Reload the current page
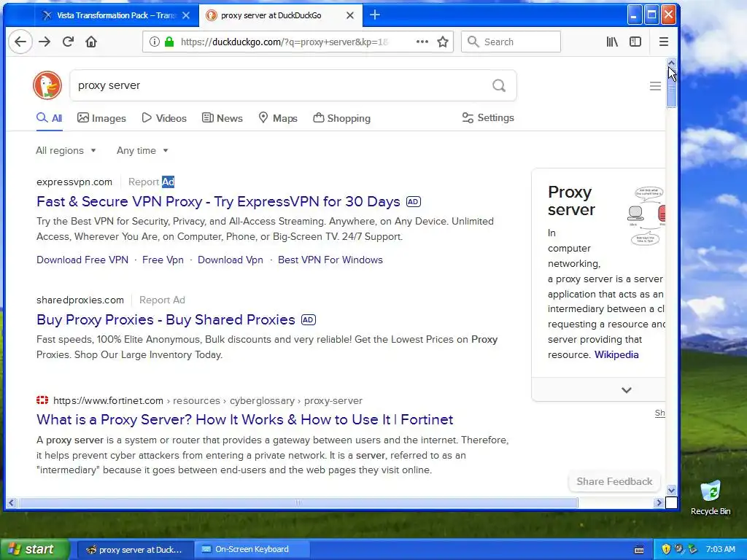This screenshot has width=747, height=560. click(68, 42)
